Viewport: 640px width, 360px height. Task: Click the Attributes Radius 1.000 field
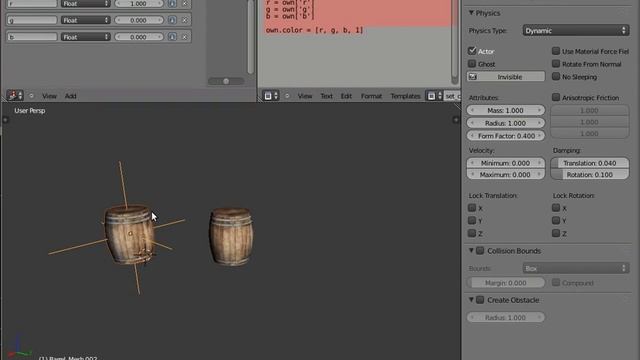(506, 123)
